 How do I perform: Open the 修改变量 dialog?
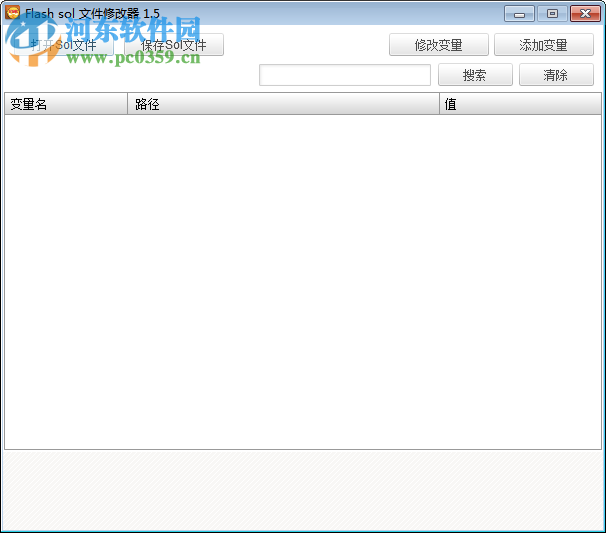pyautogui.click(x=439, y=45)
